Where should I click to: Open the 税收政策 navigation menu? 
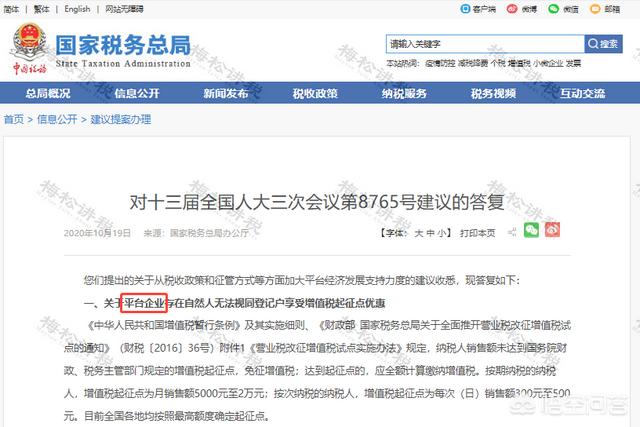(315, 93)
